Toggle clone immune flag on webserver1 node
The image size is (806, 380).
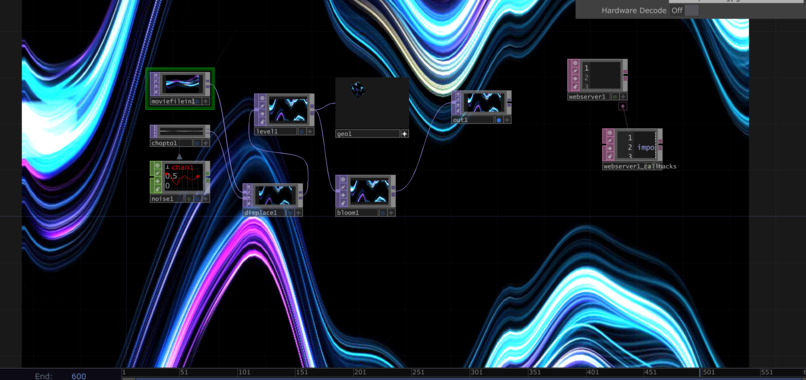point(575,71)
